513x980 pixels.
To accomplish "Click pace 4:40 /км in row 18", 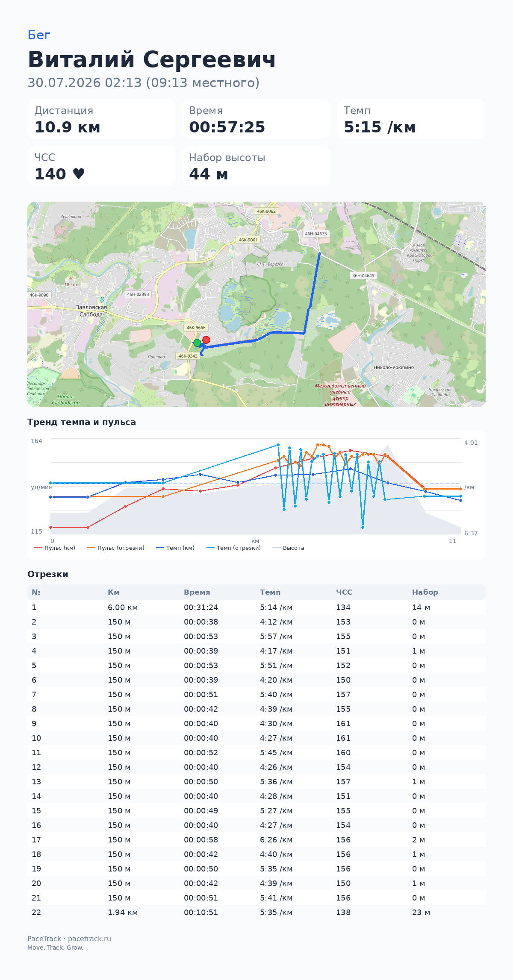I will tap(276, 854).
